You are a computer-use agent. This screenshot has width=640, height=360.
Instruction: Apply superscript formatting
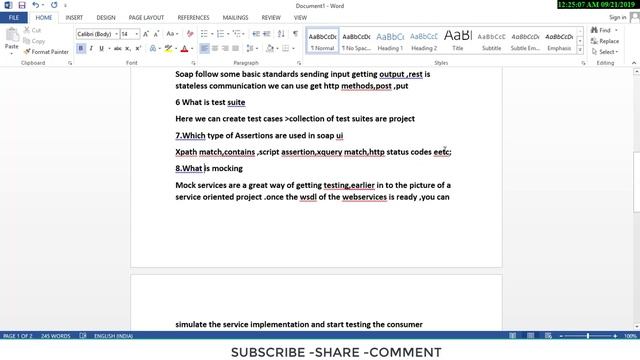(x=138, y=49)
